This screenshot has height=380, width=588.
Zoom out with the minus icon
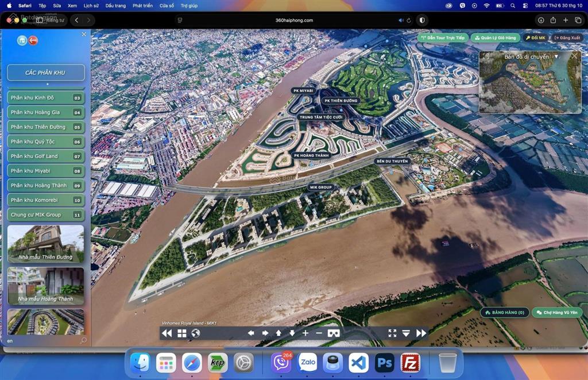pyautogui.click(x=319, y=333)
